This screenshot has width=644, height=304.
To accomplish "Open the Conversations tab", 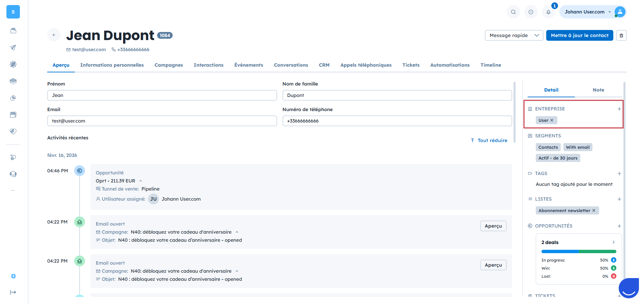I will (x=291, y=65).
